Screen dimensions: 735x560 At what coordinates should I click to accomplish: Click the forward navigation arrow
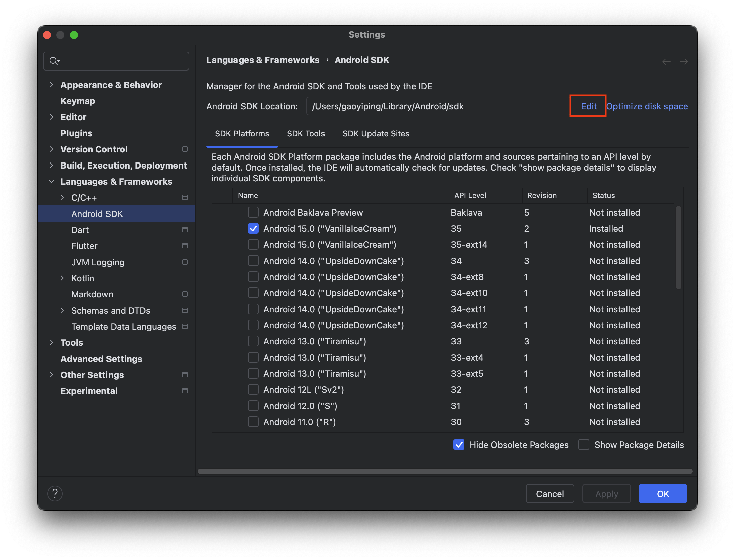pos(684,62)
